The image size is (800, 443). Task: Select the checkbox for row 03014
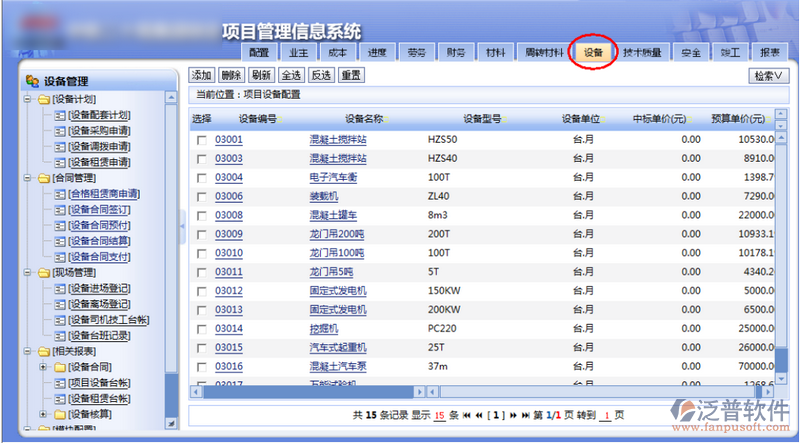(201, 328)
